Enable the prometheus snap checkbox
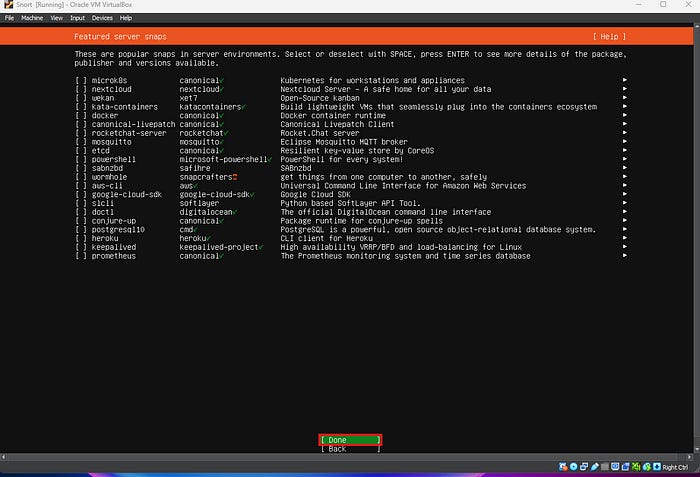 (81, 256)
